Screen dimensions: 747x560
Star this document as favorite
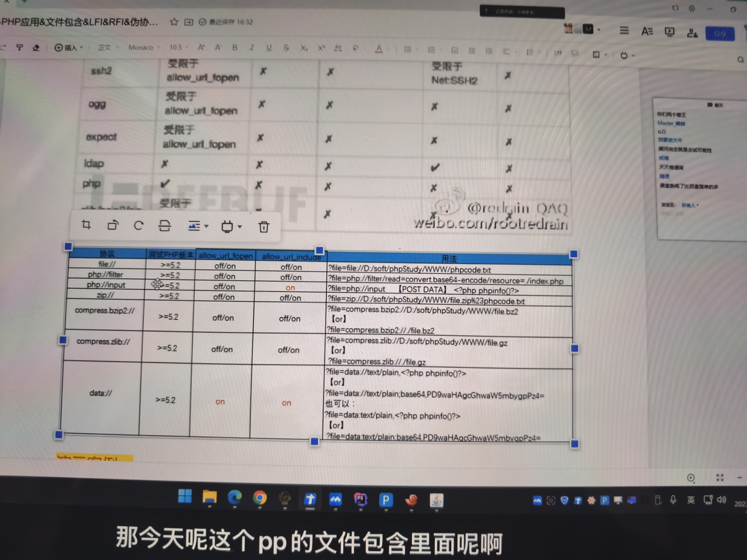tap(174, 22)
